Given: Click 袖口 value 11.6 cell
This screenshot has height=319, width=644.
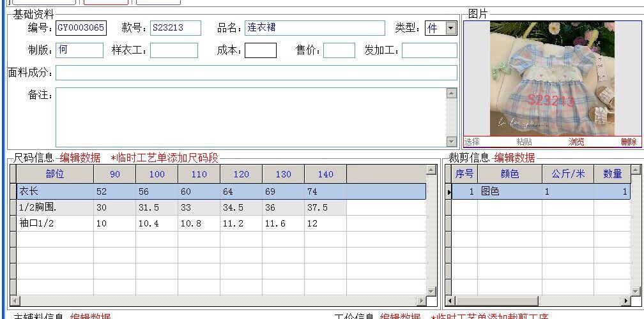Looking at the screenshot, I should point(284,223).
